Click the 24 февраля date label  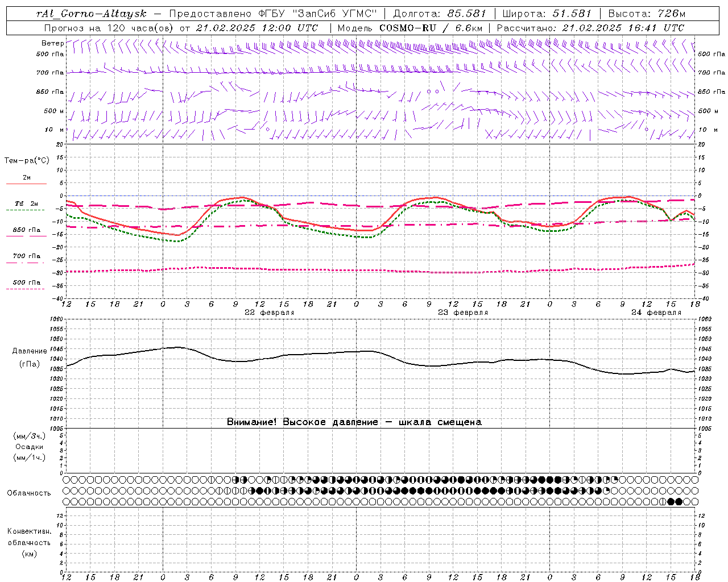point(656,313)
